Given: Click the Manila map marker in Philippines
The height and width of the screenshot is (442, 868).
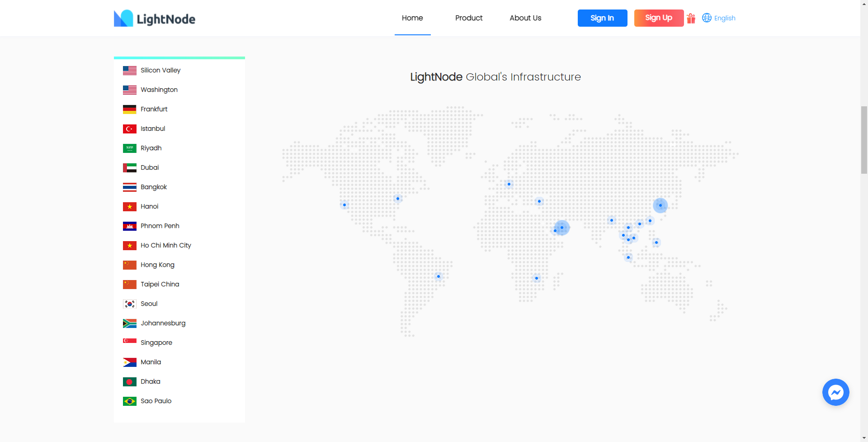Looking at the screenshot, I should (656, 242).
